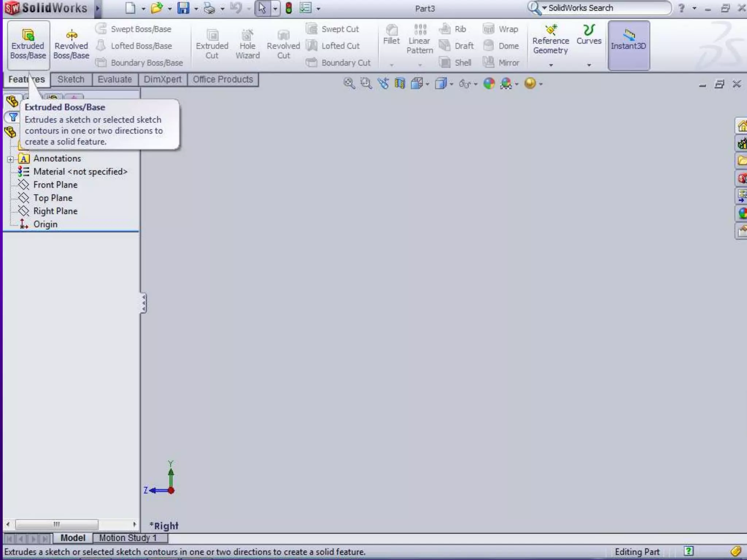Image resolution: width=747 pixels, height=560 pixels.
Task: Open the SolidWorks Search dropdown arrow
Action: (544, 8)
